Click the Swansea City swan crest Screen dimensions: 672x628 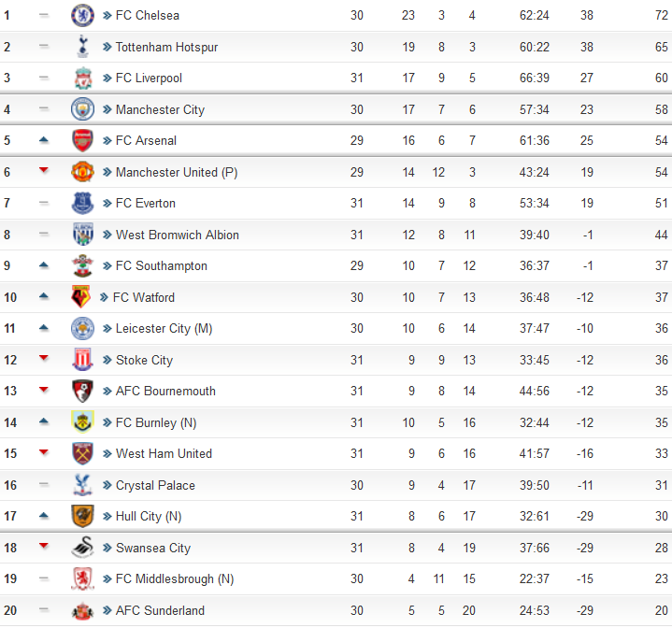[x=82, y=548]
